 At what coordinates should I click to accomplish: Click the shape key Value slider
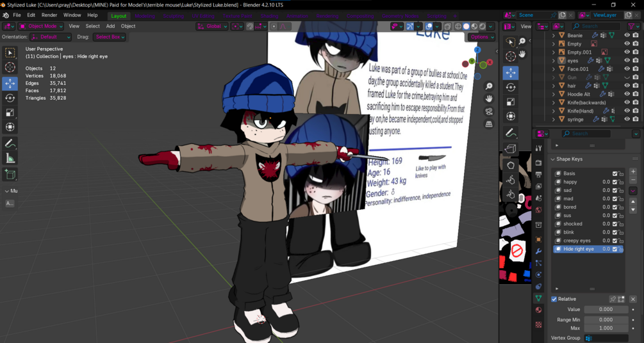[x=606, y=310]
